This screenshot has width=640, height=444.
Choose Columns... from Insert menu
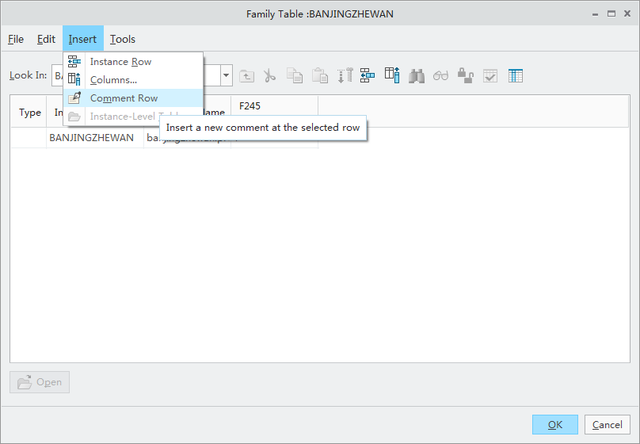point(133,80)
